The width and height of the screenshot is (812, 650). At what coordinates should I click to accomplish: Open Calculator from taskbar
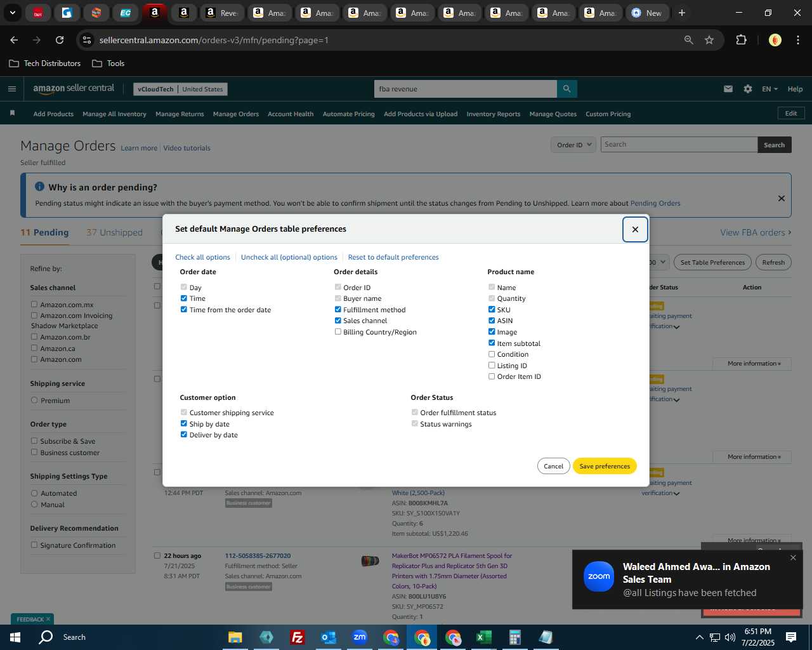tap(514, 637)
